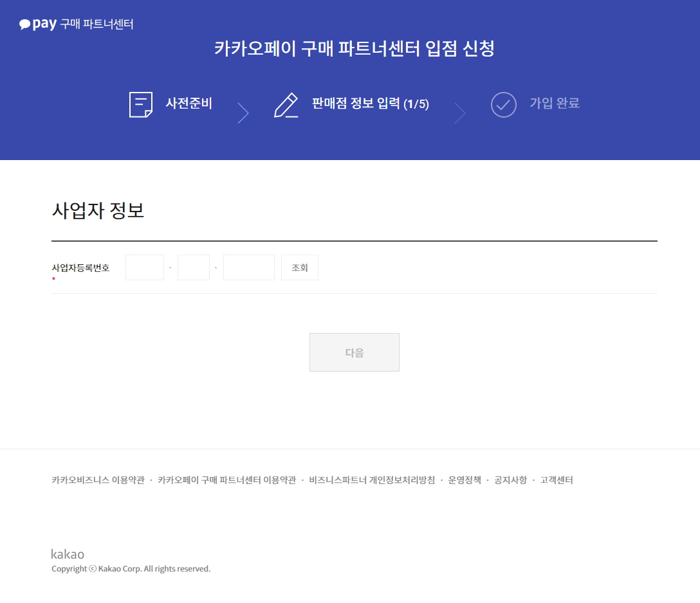Focus the middle 사업자등록번호 input box
The width and height of the screenshot is (700, 603).
pyautogui.click(x=194, y=267)
